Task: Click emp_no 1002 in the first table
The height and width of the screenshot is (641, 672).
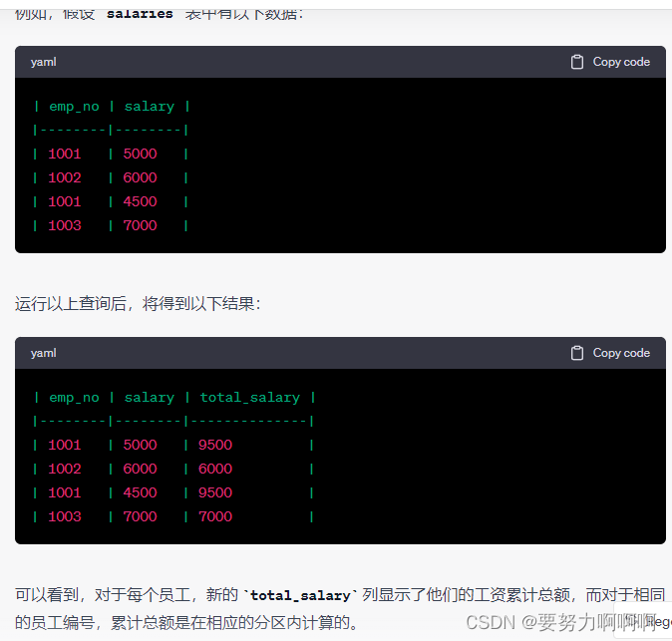Action: coord(65,177)
